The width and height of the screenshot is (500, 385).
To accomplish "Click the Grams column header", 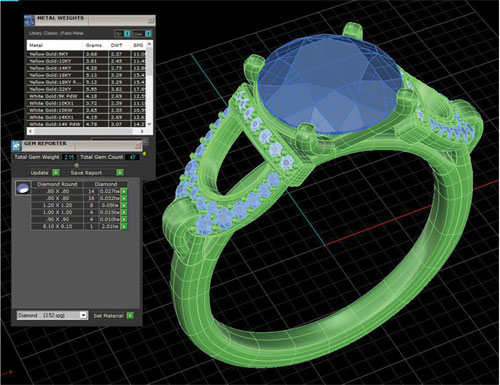I will [94, 45].
